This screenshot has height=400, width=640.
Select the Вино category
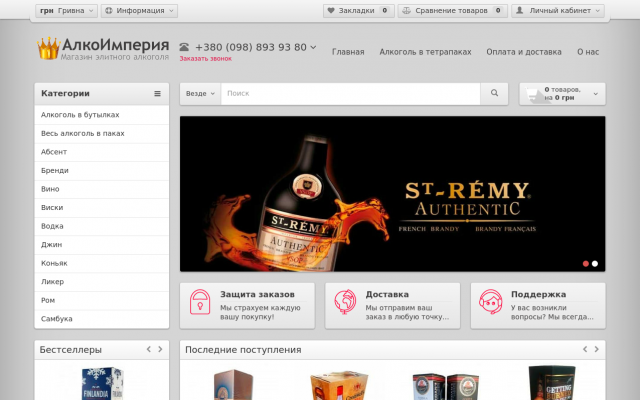[x=102, y=189]
